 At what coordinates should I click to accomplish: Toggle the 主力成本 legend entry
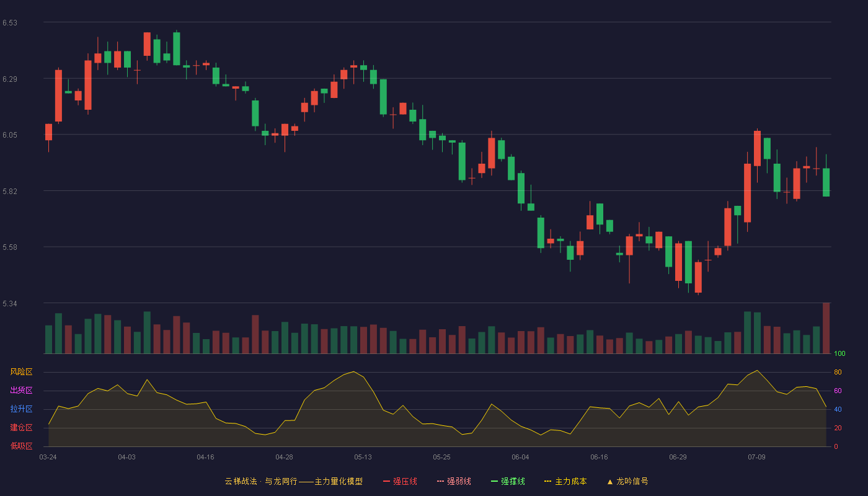point(565,481)
